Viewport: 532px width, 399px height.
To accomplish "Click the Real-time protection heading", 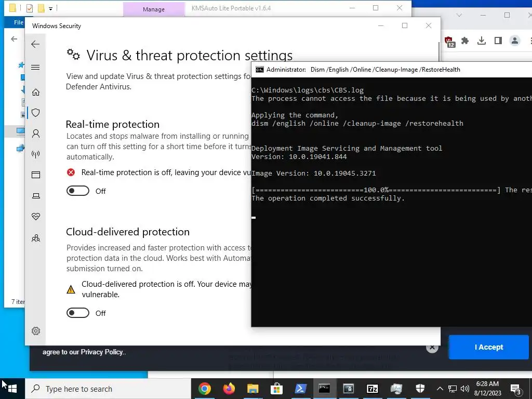I will pos(113,124).
